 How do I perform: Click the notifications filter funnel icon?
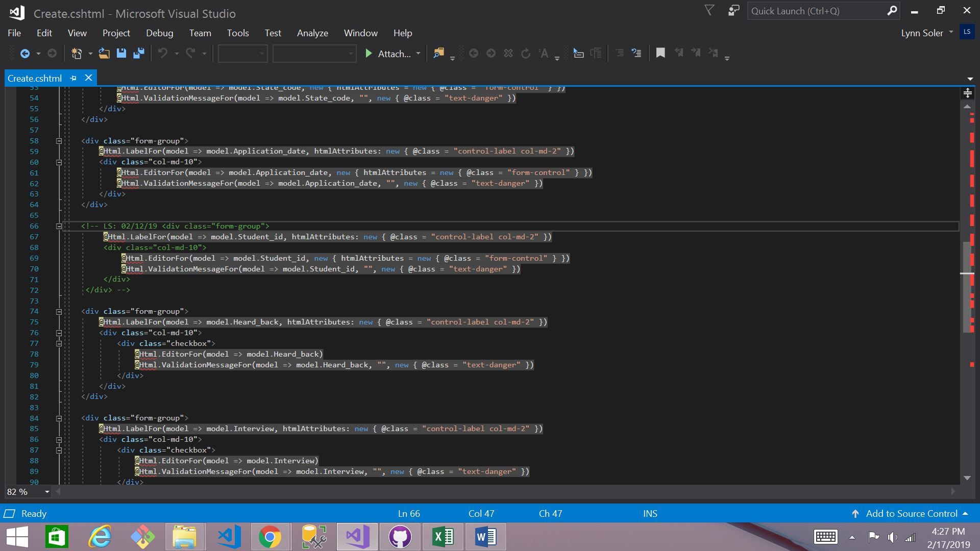click(709, 11)
